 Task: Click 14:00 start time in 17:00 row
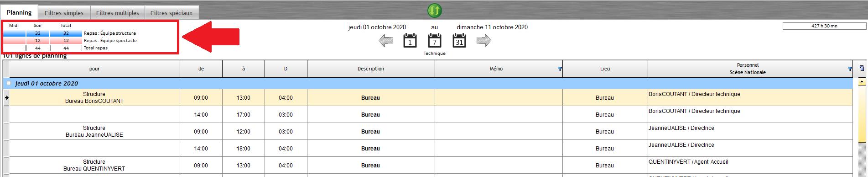tap(201, 114)
